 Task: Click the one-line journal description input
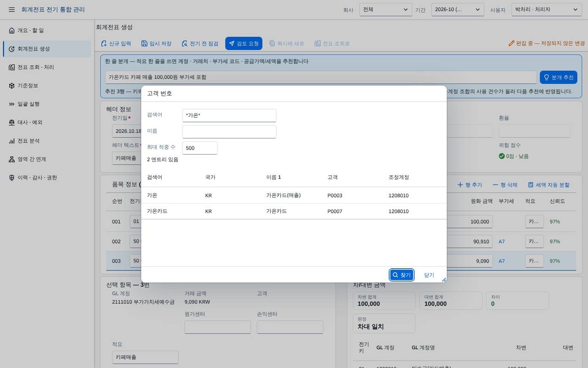pyautogui.click(x=321, y=77)
